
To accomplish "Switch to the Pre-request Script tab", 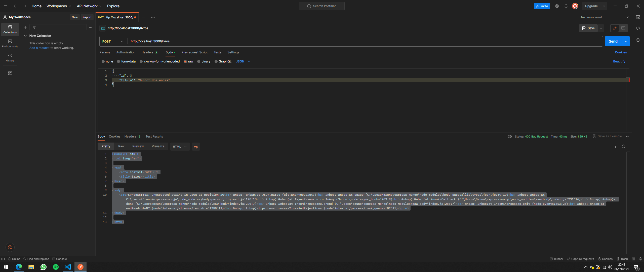I will (194, 52).
